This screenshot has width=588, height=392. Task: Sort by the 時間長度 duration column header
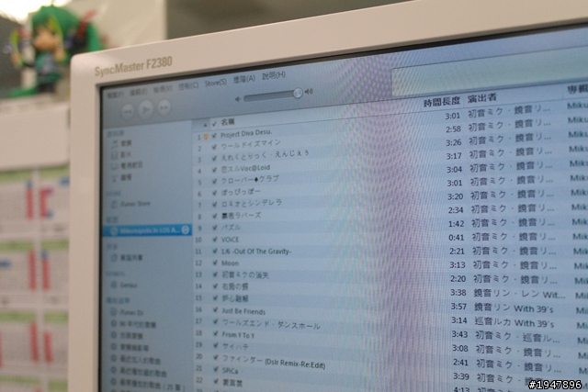(x=441, y=101)
